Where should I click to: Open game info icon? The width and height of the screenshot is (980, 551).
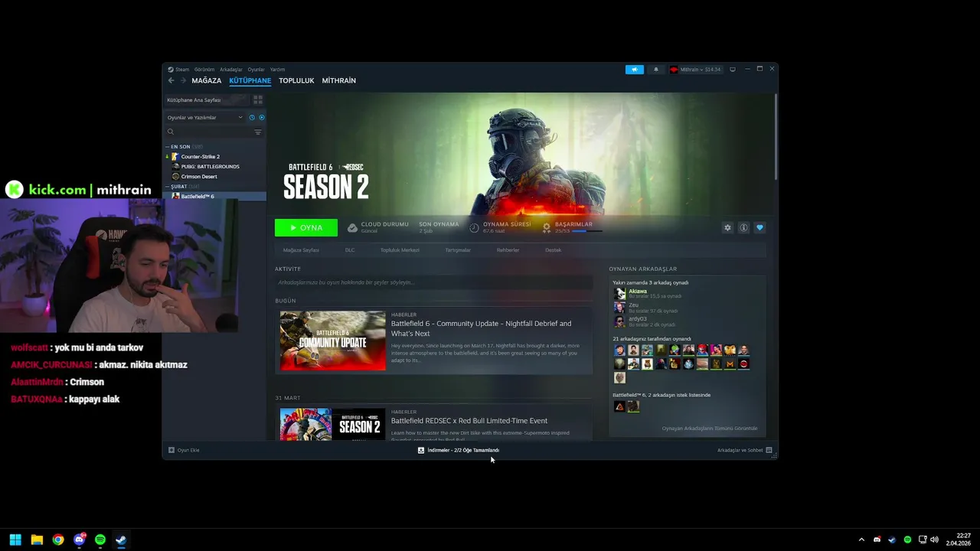[743, 227]
